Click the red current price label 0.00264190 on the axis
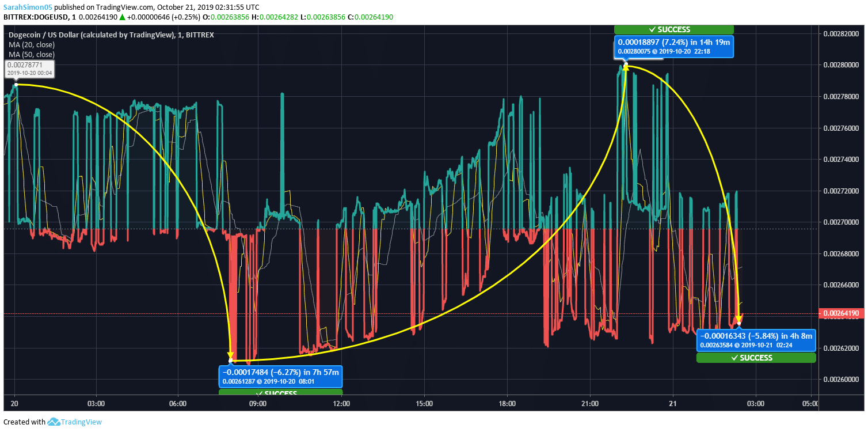The width and height of the screenshot is (868, 432). point(842,313)
